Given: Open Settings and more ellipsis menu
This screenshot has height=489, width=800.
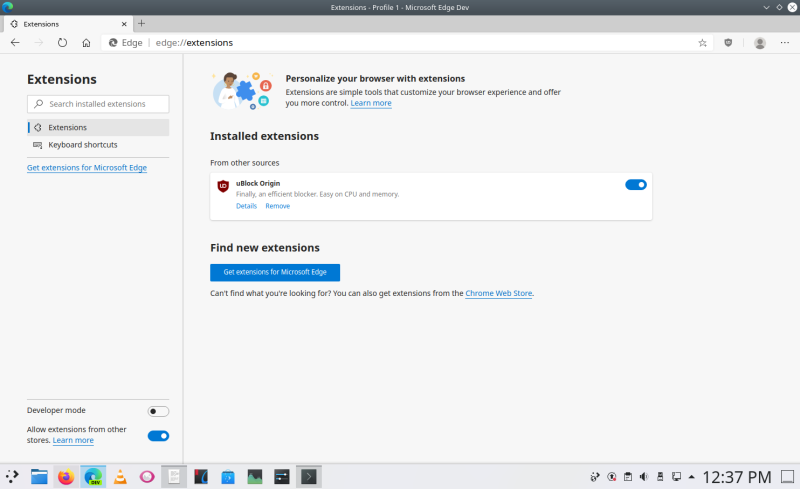Looking at the screenshot, I should 785,43.
